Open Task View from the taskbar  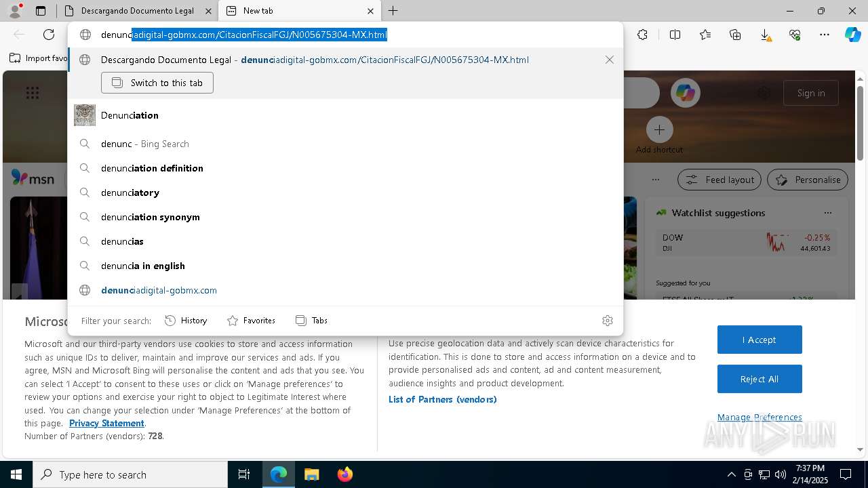tap(244, 474)
